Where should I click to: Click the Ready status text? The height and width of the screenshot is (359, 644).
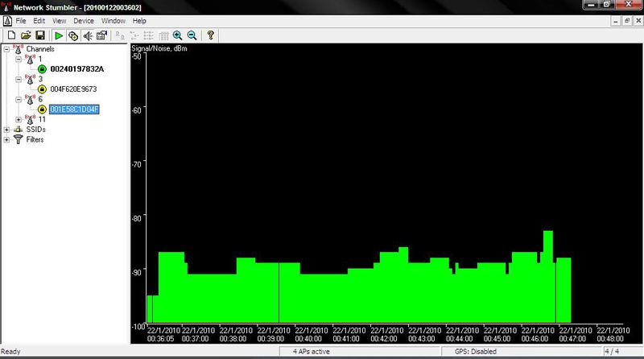click(10, 352)
